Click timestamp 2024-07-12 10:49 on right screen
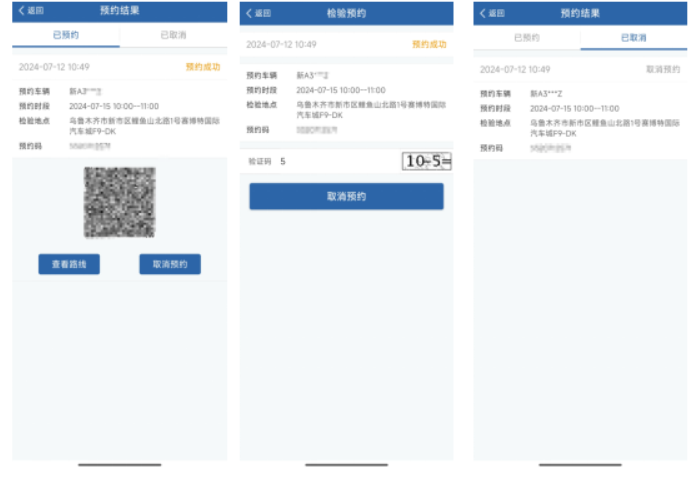 click(x=515, y=70)
